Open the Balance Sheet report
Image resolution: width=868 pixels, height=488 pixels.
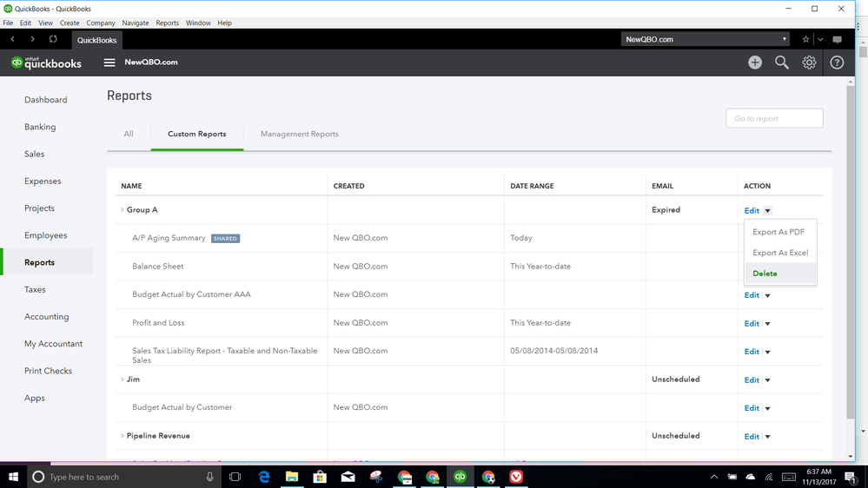(x=158, y=266)
